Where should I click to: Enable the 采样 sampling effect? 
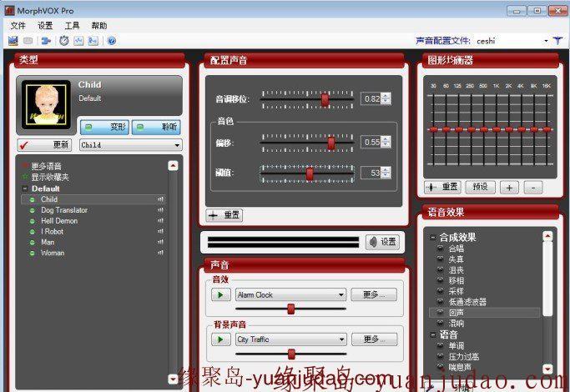pos(440,290)
